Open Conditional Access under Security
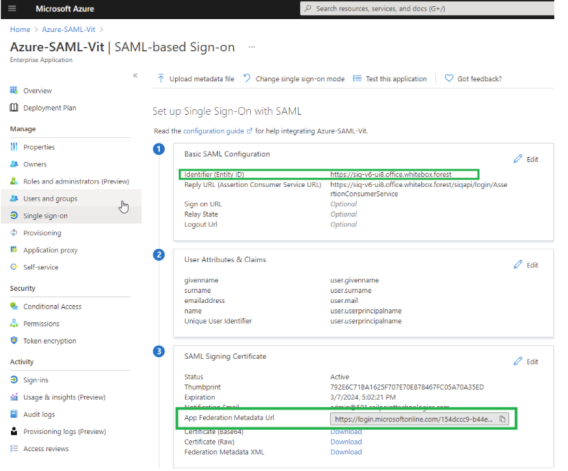The width and height of the screenshot is (568, 471). click(52, 307)
